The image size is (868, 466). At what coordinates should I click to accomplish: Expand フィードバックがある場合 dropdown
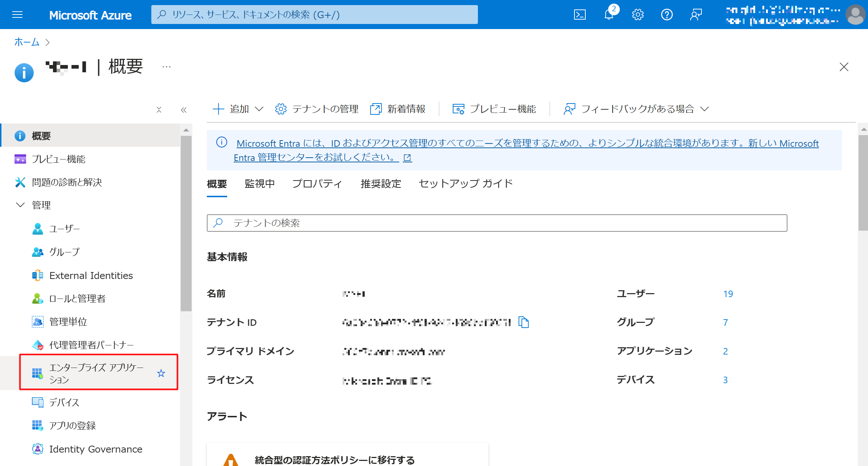coord(636,109)
